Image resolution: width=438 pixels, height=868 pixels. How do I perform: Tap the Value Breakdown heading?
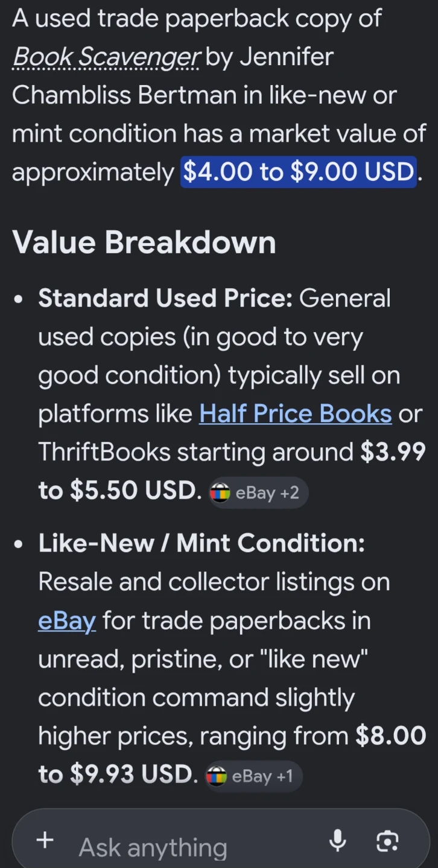pyautogui.click(x=144, y=242)
